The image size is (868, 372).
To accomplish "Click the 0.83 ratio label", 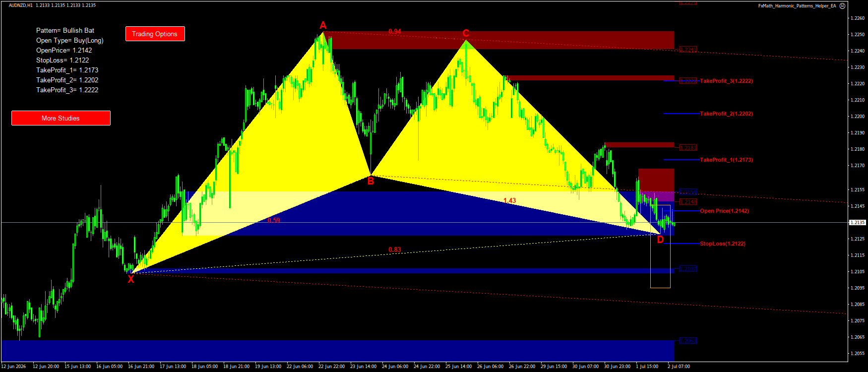I will coord(395,249).
